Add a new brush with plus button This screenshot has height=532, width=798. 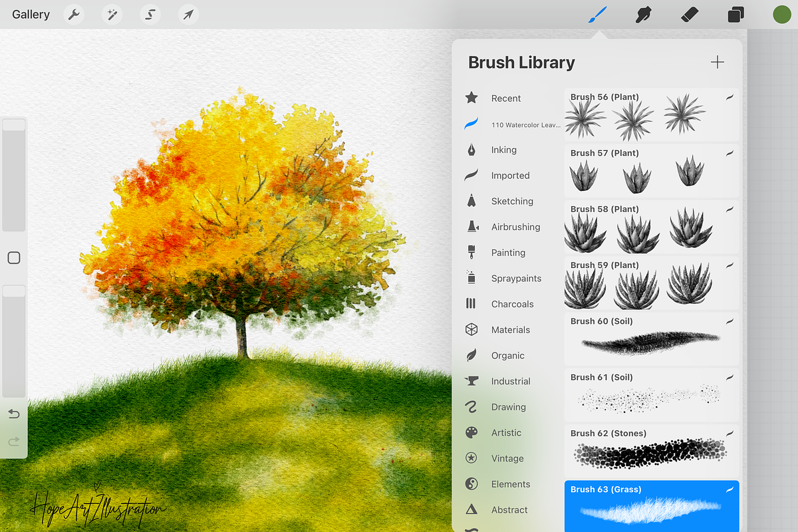pyautogui.click(x=717, y=63)
